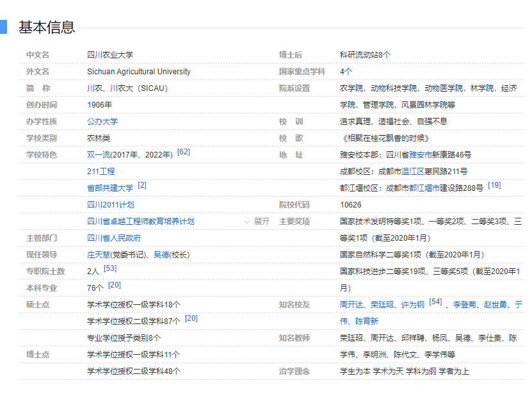The image size is (532, 399).
Task: Click the 温江区 link in the address
Action: pos(414,172)
